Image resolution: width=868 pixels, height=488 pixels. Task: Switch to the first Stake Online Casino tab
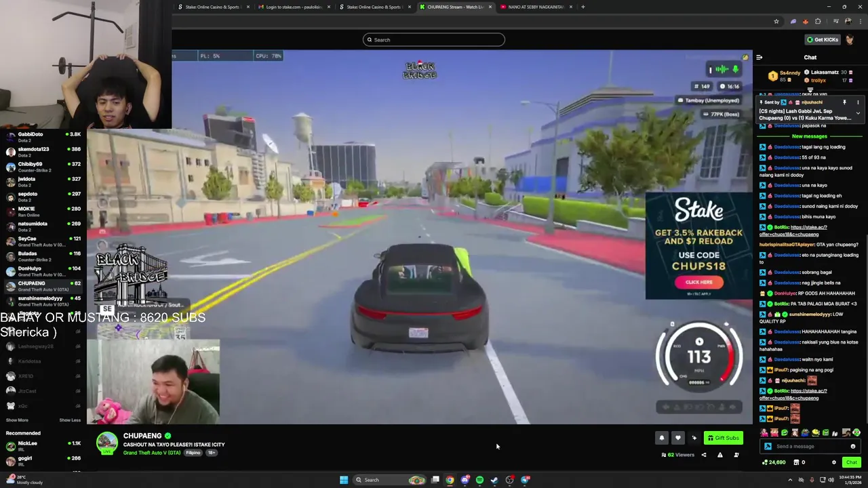(212, 7)
